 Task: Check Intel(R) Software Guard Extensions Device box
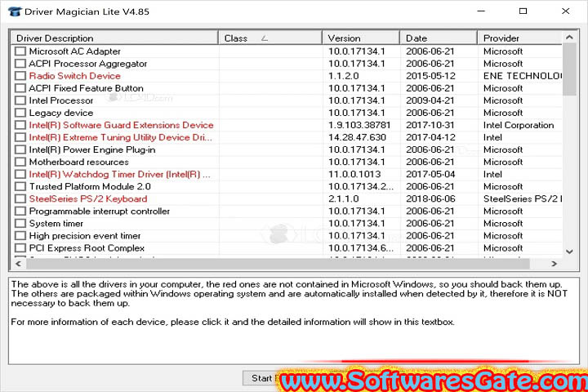point(20,125)
